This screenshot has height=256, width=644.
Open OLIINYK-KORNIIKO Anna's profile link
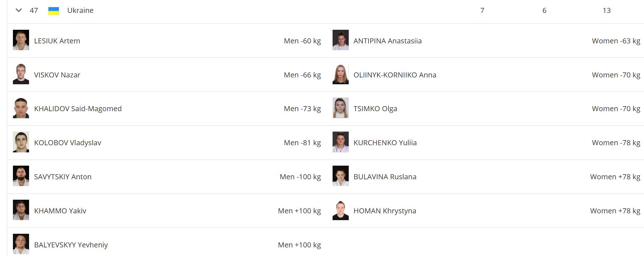click(395, 75)
